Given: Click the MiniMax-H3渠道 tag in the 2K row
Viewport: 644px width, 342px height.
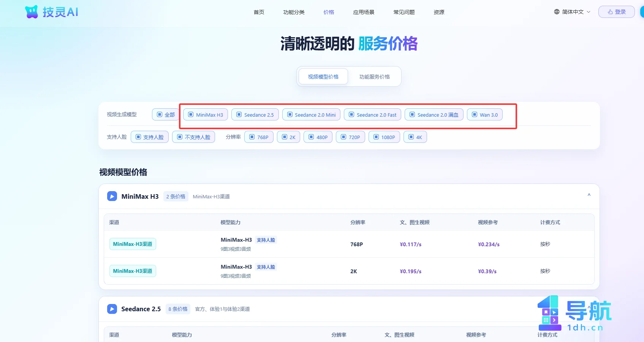Looking at the screenshot, I should pyautogui.click(x=133, y=271).
